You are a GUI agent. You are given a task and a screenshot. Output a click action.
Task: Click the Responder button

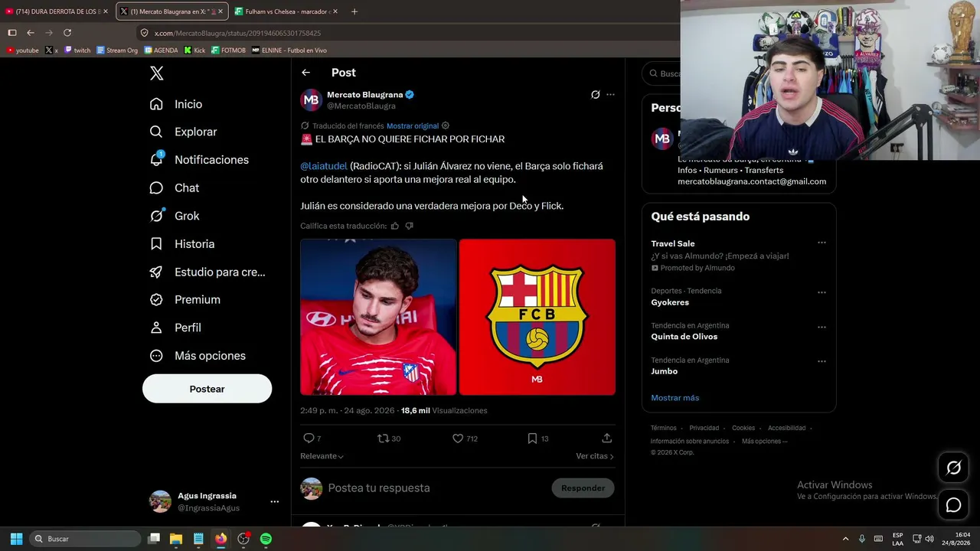(x=583, y=488)
